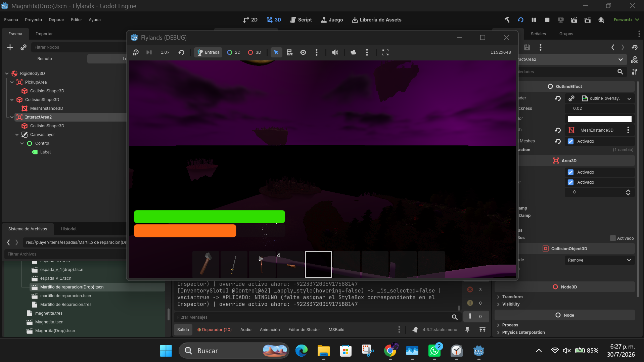
Task: Switch to the Script workspace
Action: [x=301, y=20]
